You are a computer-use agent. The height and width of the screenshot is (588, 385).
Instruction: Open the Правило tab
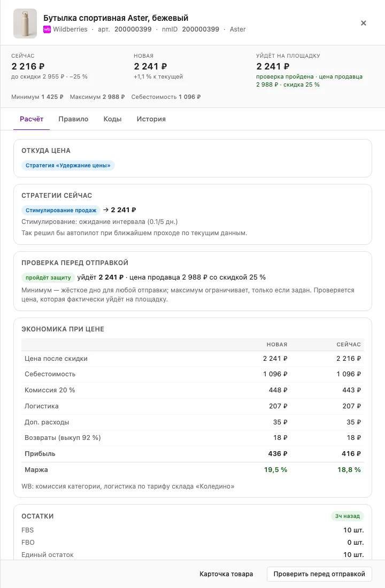(x=73, y=119)
